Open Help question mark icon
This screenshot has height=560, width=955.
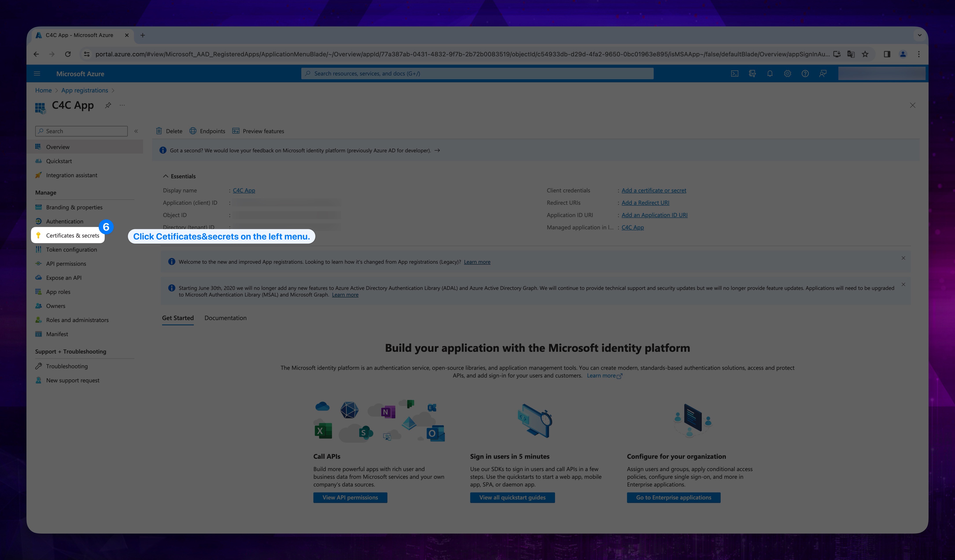point(805,74)
